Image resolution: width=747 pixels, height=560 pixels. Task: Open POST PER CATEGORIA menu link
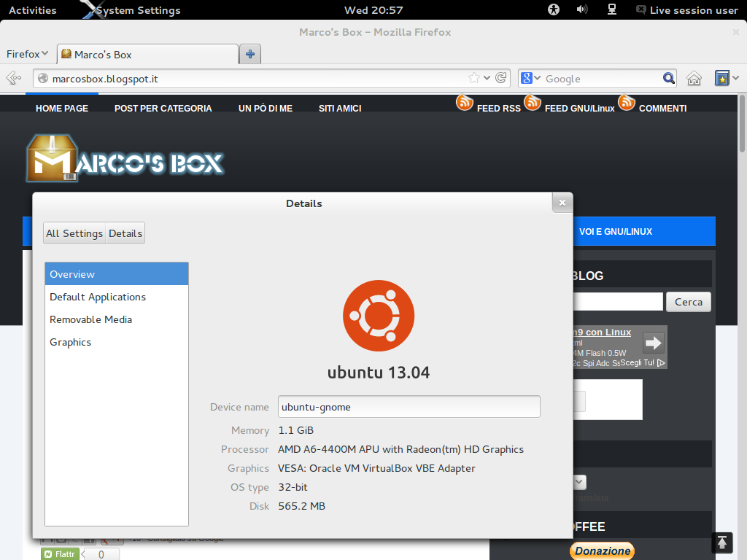(163, 109)
